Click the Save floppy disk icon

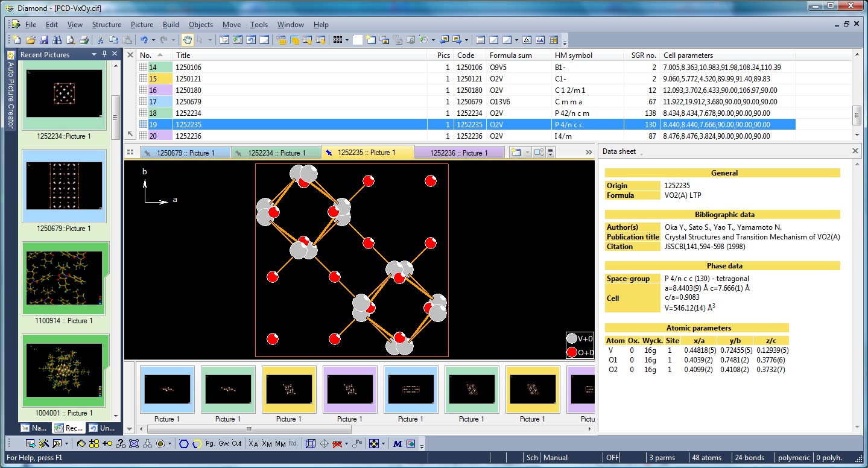(x=44, y=40)
